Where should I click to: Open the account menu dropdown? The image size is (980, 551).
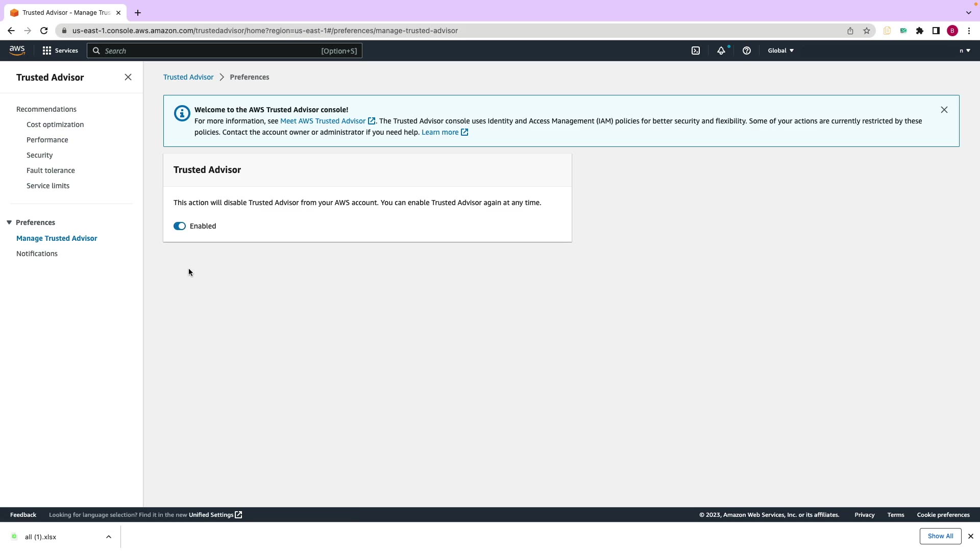pos(964,51)
